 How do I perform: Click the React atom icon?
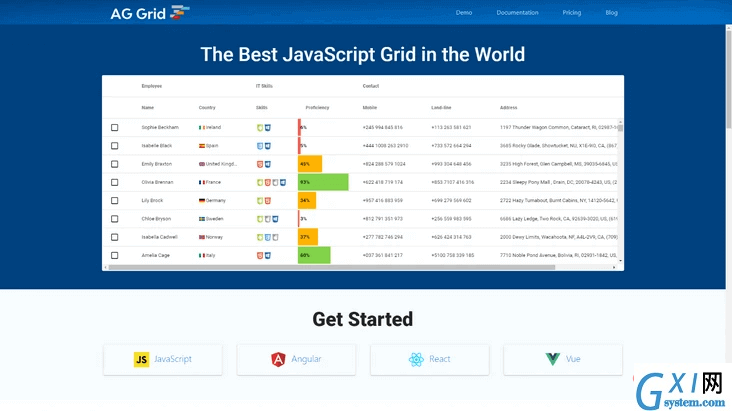(x=416, y=359)
